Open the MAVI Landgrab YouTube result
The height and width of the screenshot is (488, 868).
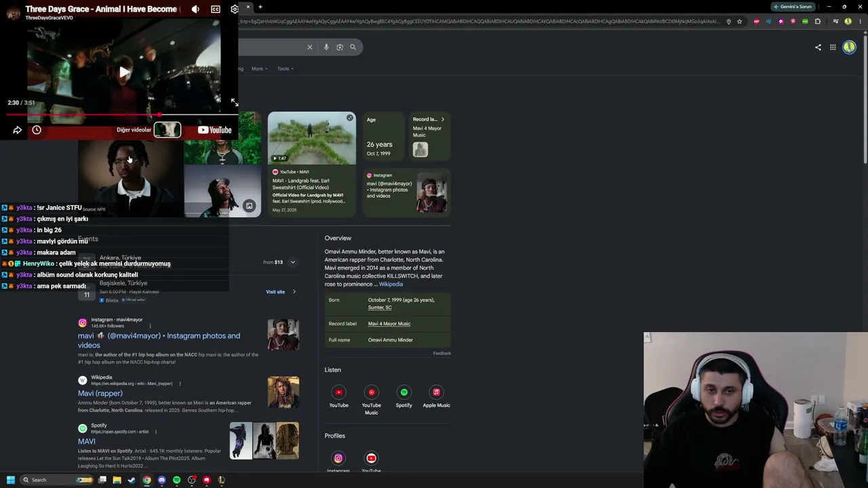tap(310, 184)
